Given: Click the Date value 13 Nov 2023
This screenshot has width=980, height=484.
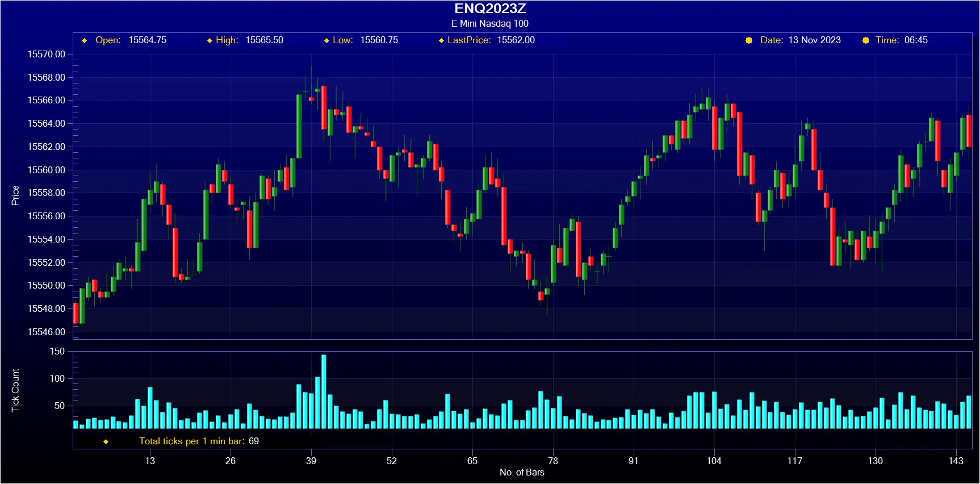Looking at the screenshot, I should 815,40.
